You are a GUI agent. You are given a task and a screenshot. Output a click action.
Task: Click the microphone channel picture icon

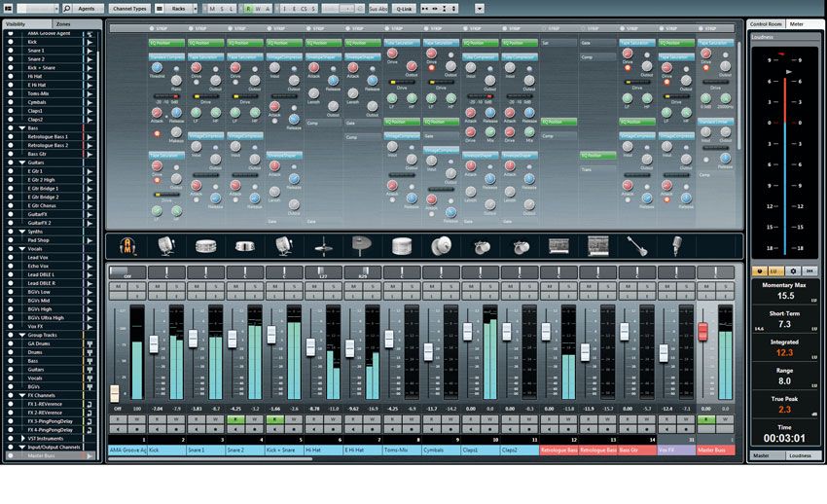click(677, 246)
